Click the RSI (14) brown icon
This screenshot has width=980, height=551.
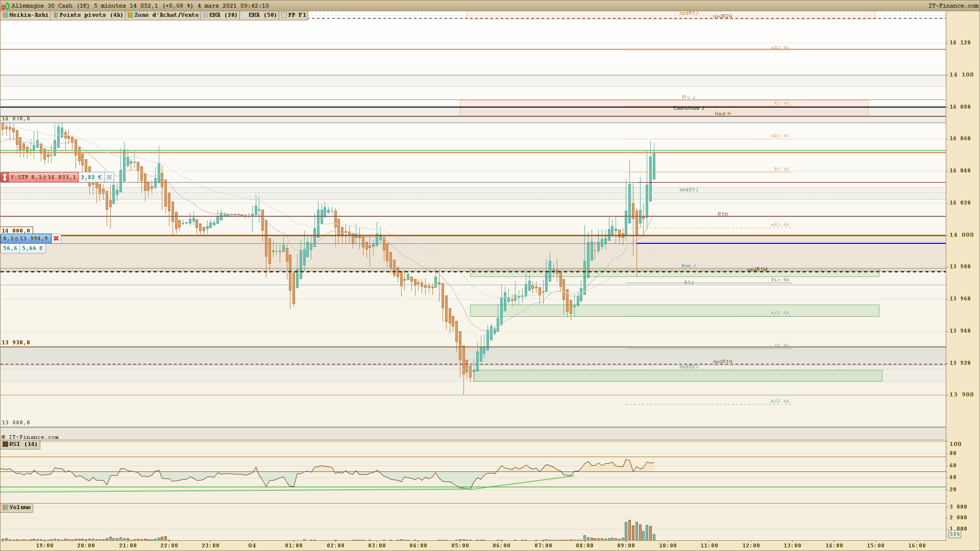5,444
